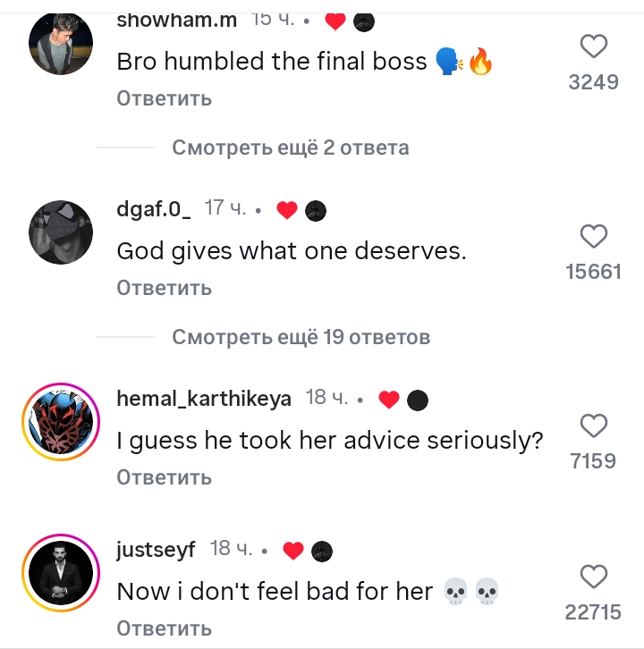The height and width of the screenshot is (649, 644).
Task: Open dgaf.0_ username link
Action: [x=154, y=208]
